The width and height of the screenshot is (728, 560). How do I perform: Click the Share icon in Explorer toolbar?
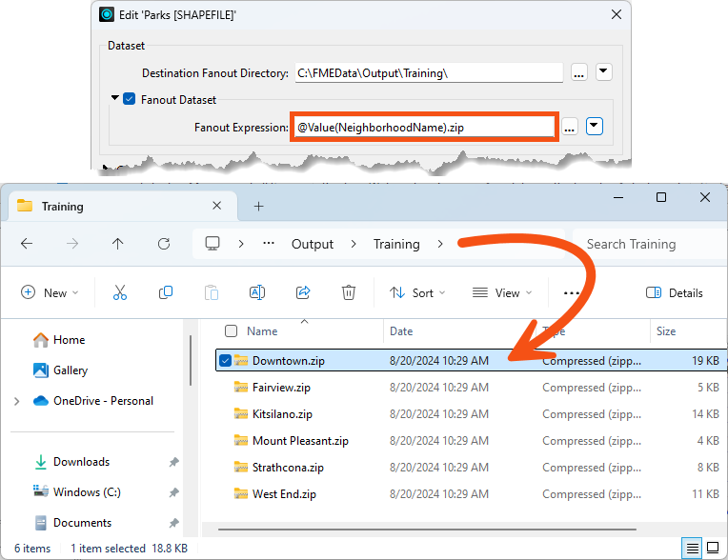click(303, 292)
